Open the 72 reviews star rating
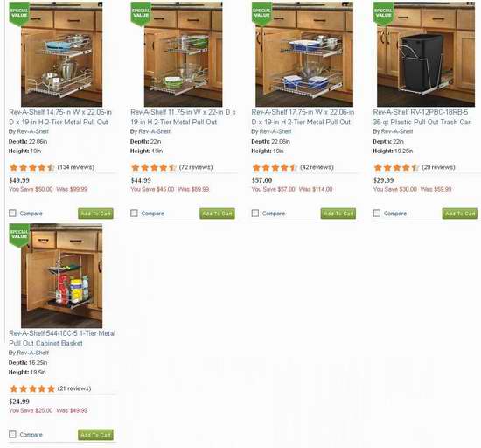 [x=154, y=167]
